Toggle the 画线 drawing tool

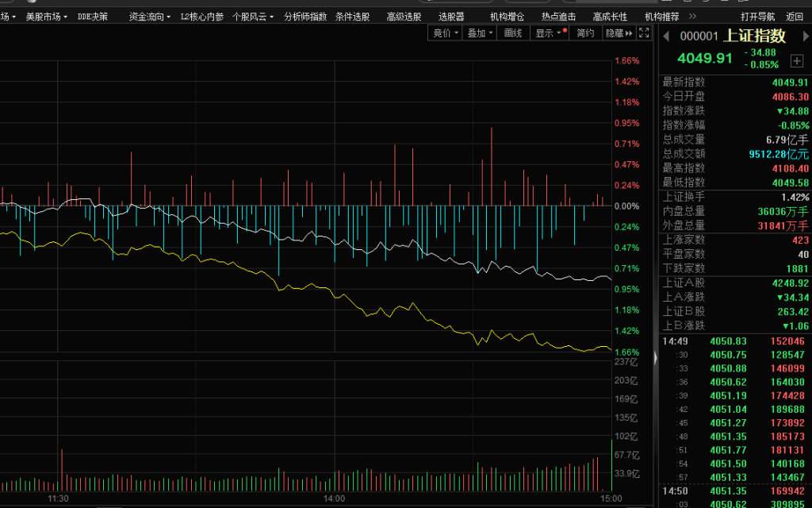coord(513,33)
